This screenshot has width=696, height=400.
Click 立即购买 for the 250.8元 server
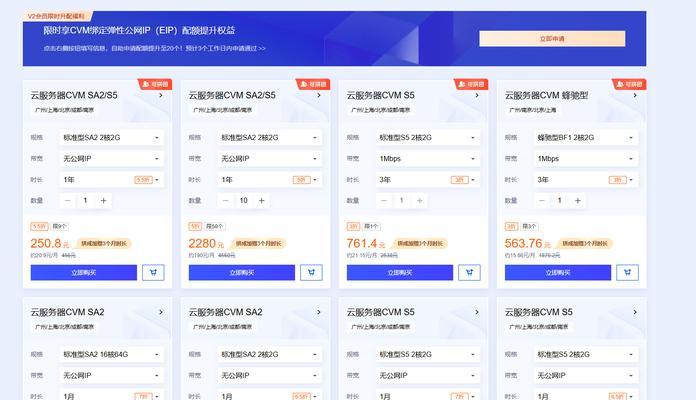(x=84, y=273)
